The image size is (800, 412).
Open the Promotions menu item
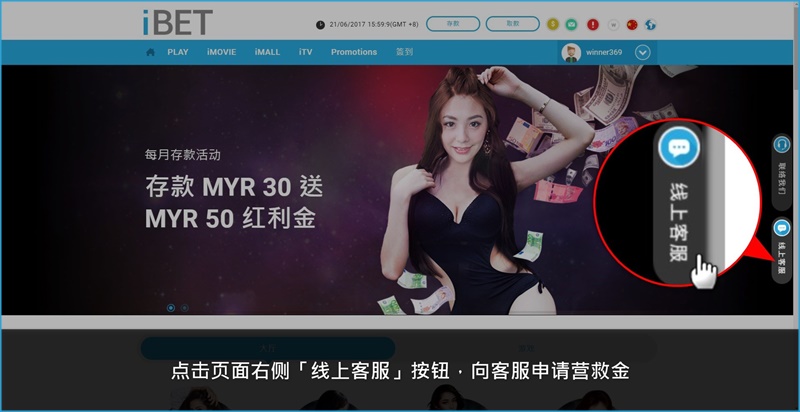coord(354,52)
